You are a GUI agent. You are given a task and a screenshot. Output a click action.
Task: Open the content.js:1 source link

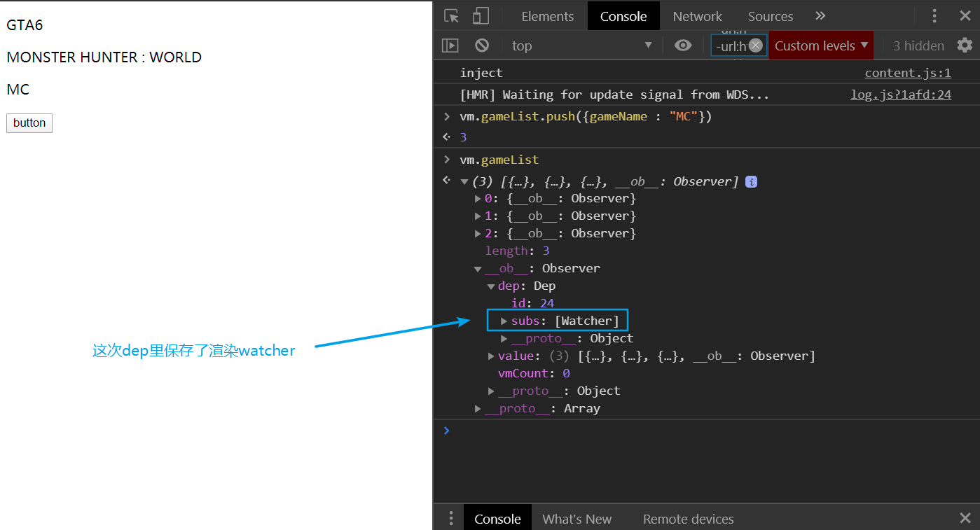pos(908,73)
